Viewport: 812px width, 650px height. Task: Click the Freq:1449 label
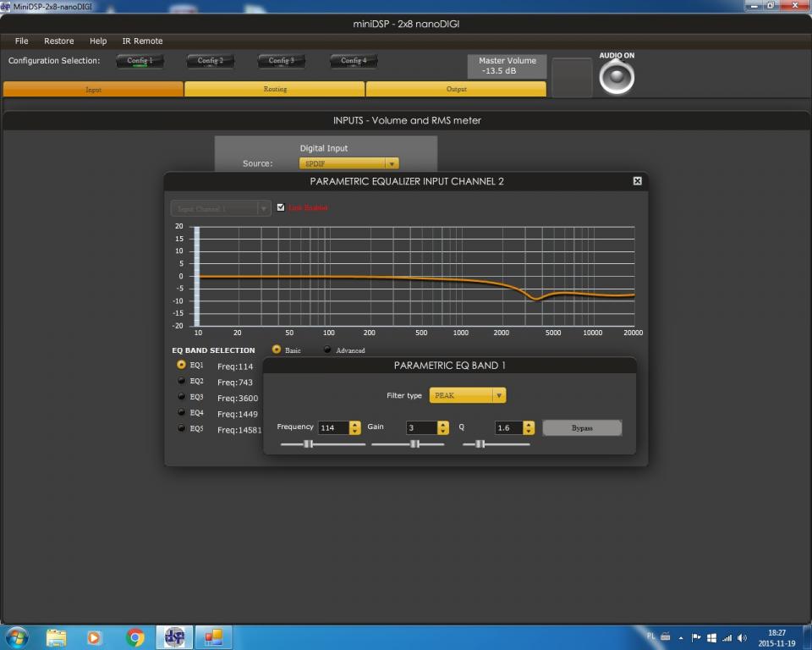[238, 414]
